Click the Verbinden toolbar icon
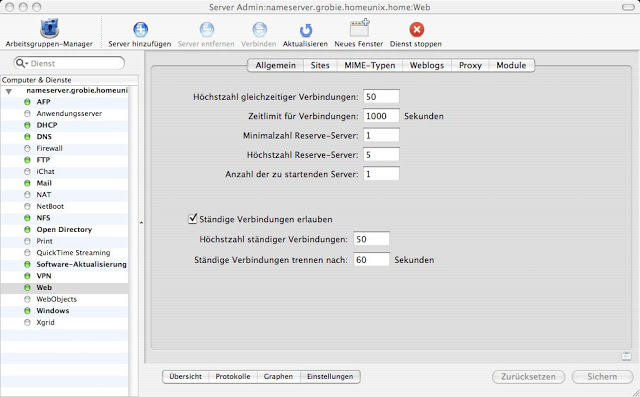The image size is (640, 397). (259, 29)
